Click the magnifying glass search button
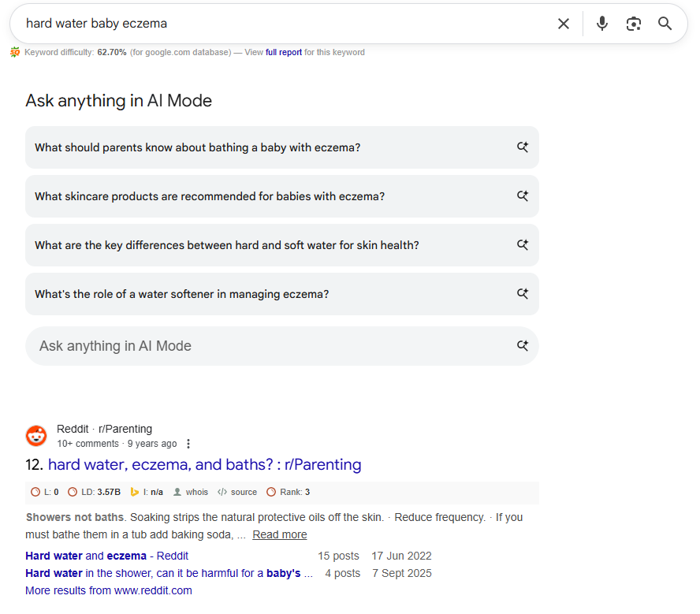 tap(665, 24)
